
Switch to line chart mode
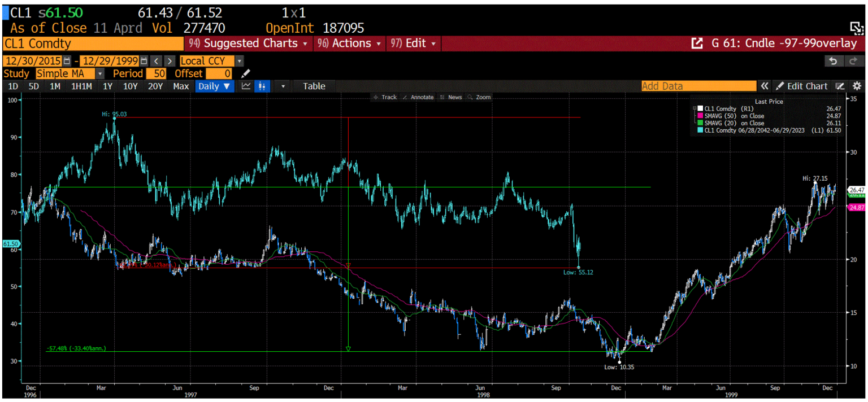[246, 86]
